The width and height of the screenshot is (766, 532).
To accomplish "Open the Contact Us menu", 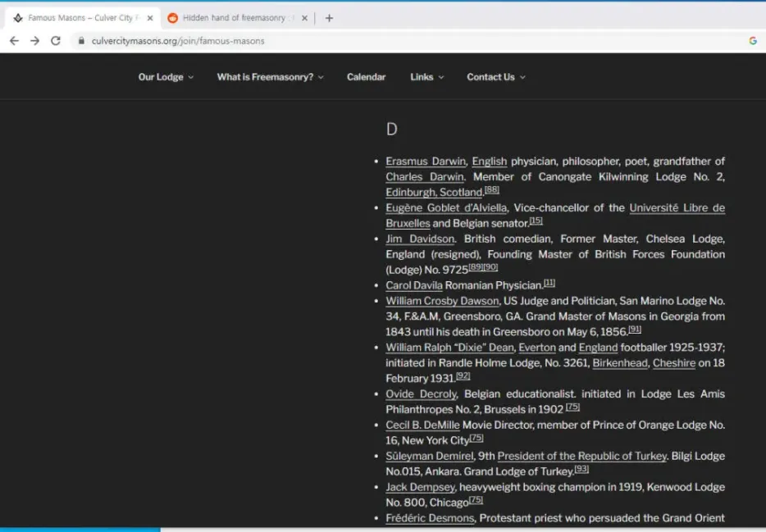I will 495,77.
